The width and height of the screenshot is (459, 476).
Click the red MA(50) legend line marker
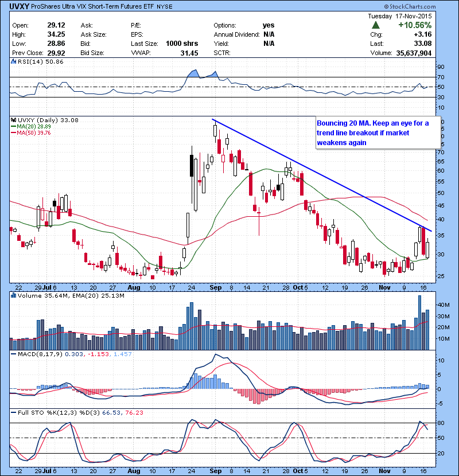[13, 133]
